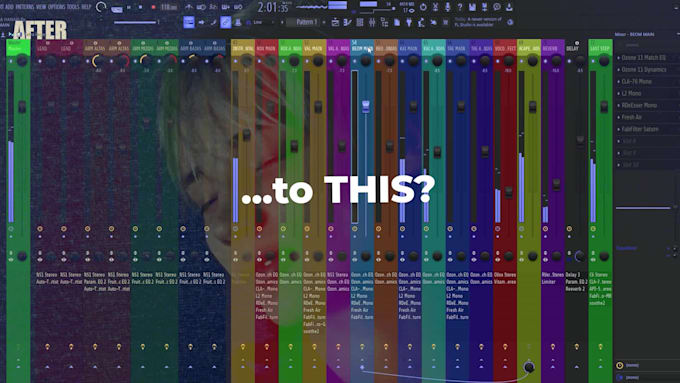Expand the FabFilter Saturn slot menu arrow
Screen dimensions: 680x383
619,129
